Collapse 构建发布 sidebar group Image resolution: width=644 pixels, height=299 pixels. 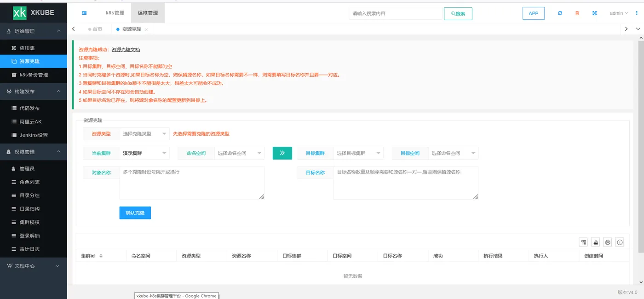[x=34, y=92]
